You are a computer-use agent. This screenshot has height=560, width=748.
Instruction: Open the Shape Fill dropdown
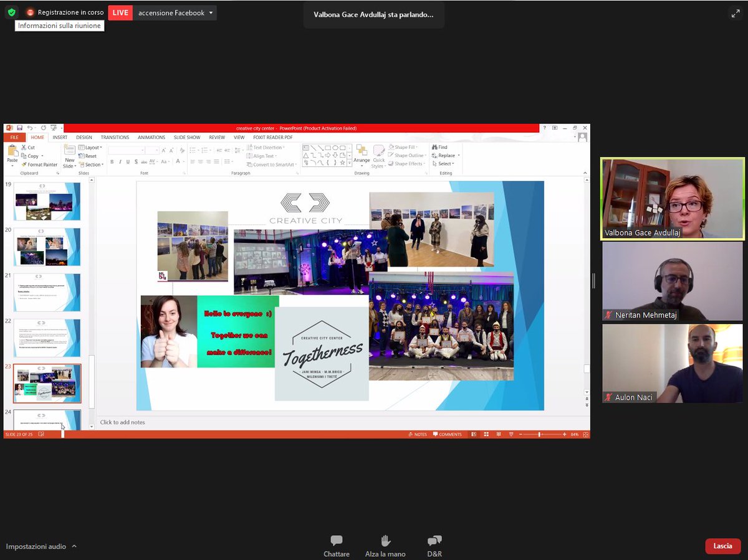[x=403, y=148]
